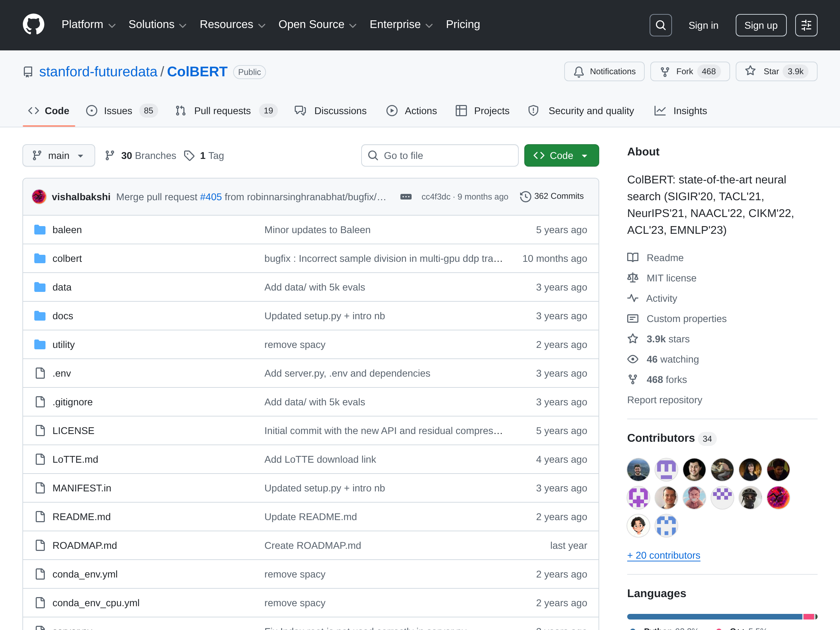View the 46 watching list

coord(663,359)
